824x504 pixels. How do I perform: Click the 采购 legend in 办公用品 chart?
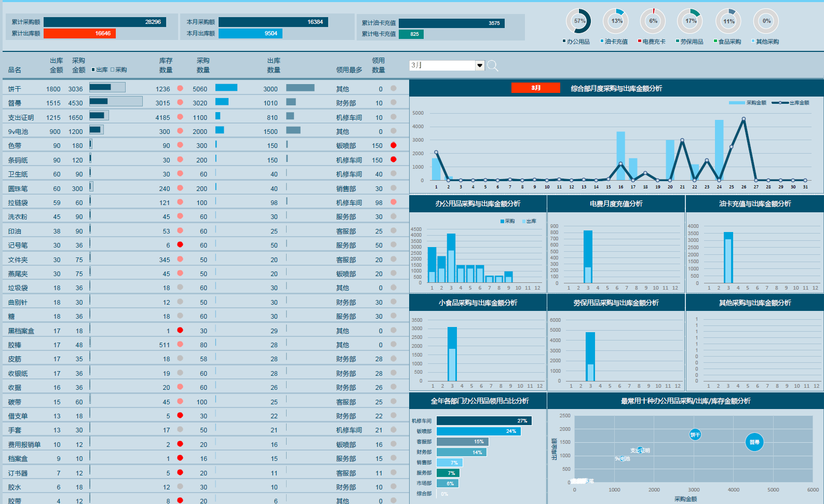tap(507, 221)
